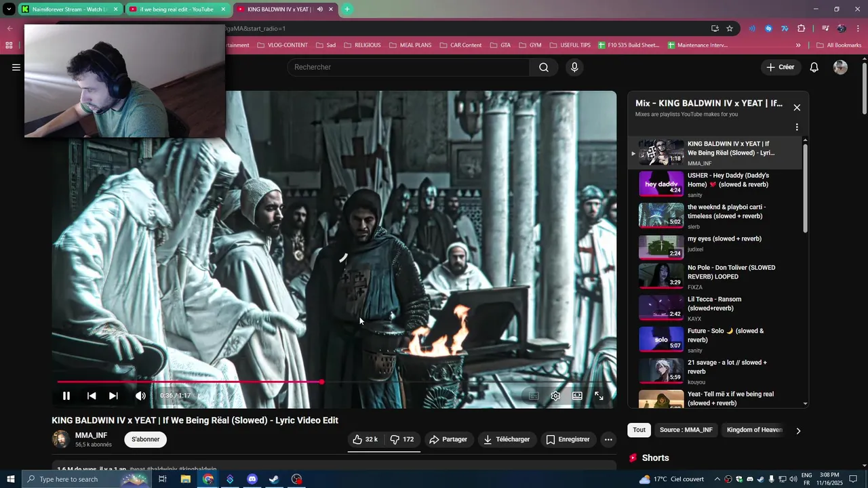Click the Rechercher search field

(x=409, y=67)
